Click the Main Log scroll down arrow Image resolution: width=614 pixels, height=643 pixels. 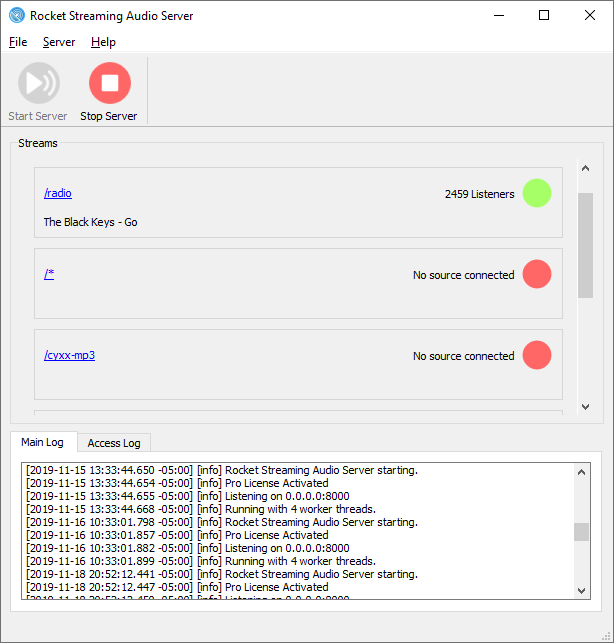pyautogui.click(x=581, y=591)
